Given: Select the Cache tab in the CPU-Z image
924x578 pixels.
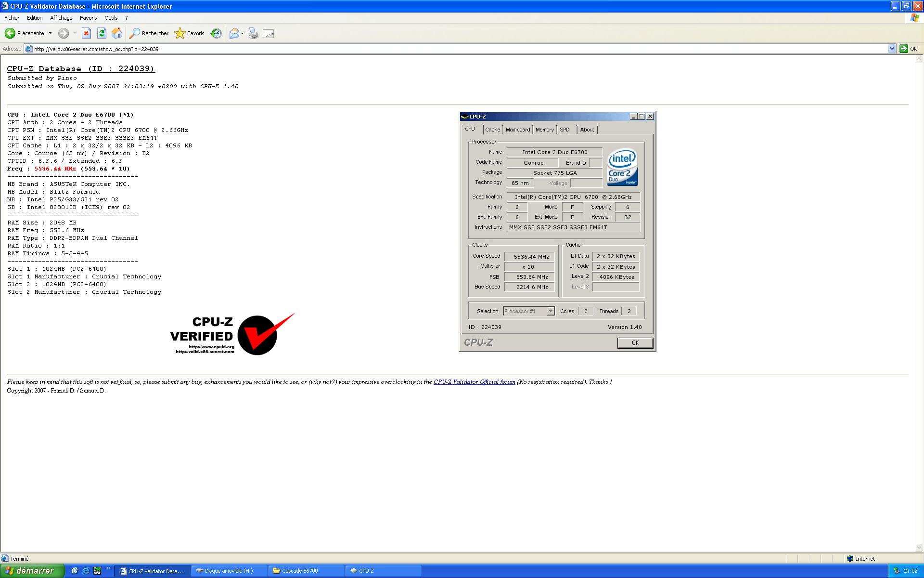Looking at the screenshot, I should (x=492, y=130).
